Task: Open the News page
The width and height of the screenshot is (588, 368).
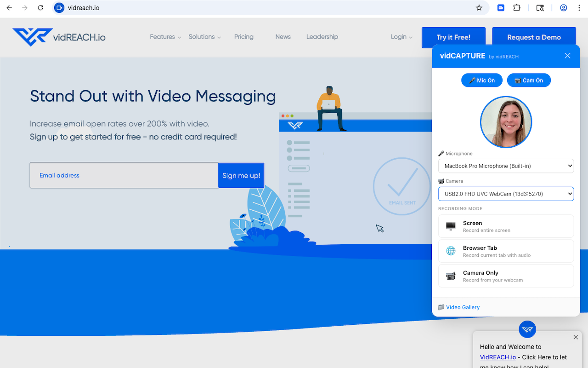Action: [283, 37]
